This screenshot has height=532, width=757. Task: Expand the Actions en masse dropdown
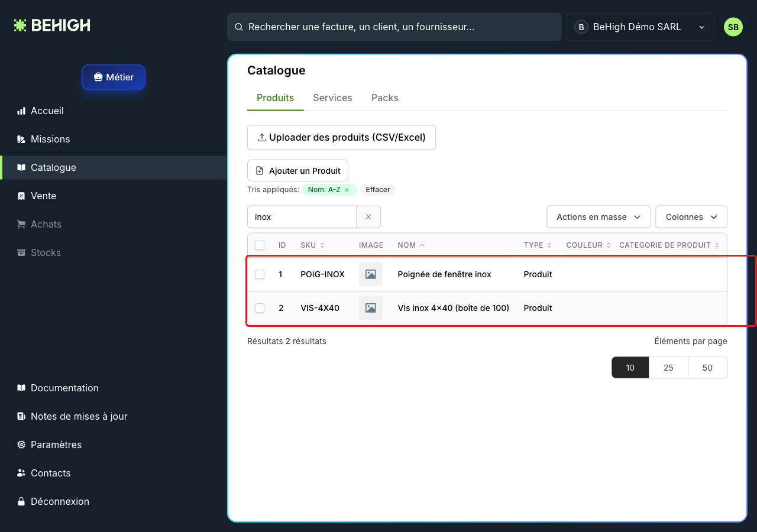599,217
